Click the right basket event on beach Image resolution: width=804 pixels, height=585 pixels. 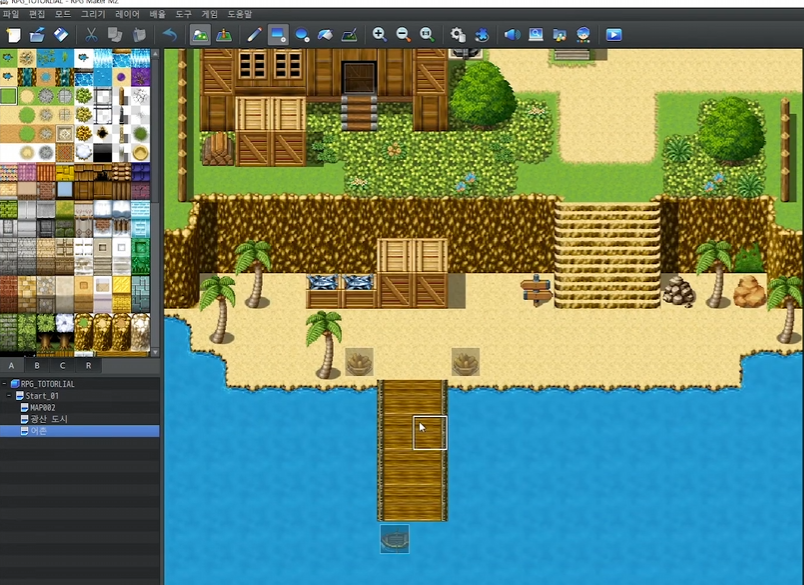click(x=466, y=361)
